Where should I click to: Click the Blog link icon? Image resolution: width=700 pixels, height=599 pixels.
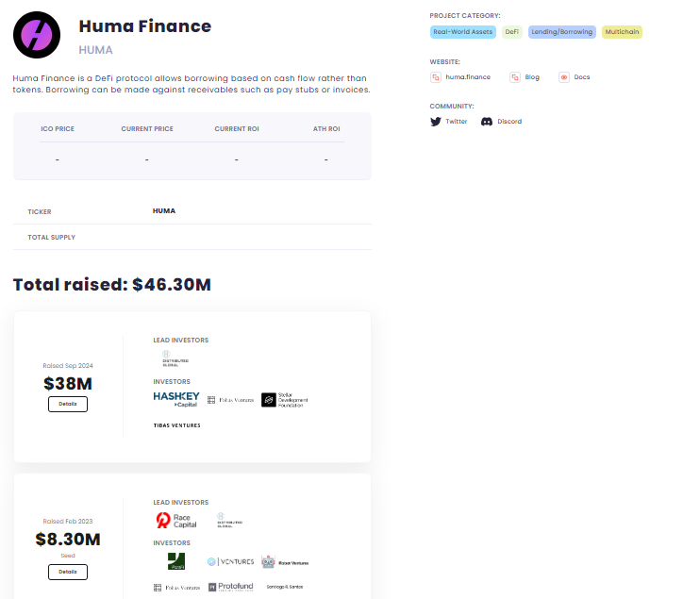click(x=515, y=77)
